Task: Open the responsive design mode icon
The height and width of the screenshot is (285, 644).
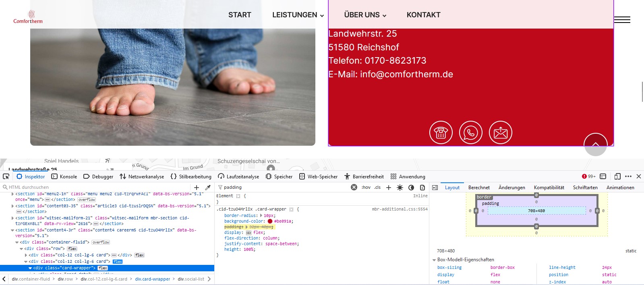Action: click(x=617, y=176)
